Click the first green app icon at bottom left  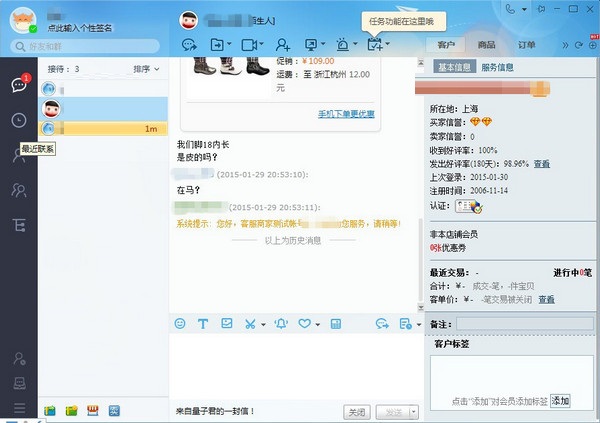50,411
